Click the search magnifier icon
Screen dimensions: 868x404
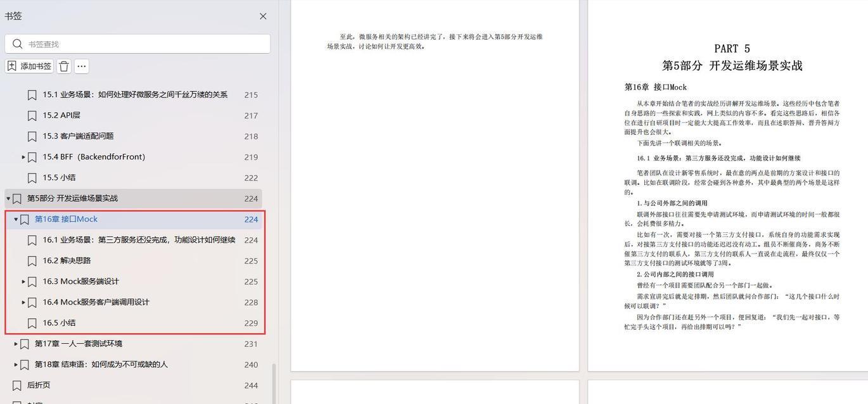[x=17, y=44]
